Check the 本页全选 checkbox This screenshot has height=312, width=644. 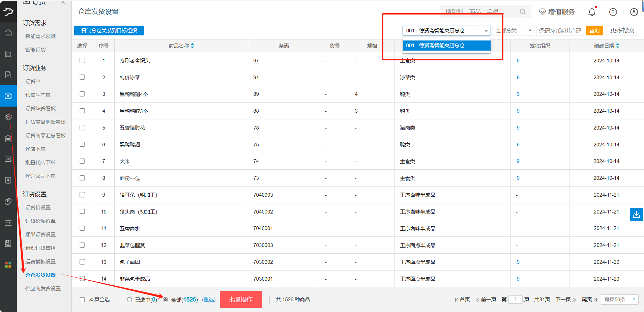click(82, 300)
